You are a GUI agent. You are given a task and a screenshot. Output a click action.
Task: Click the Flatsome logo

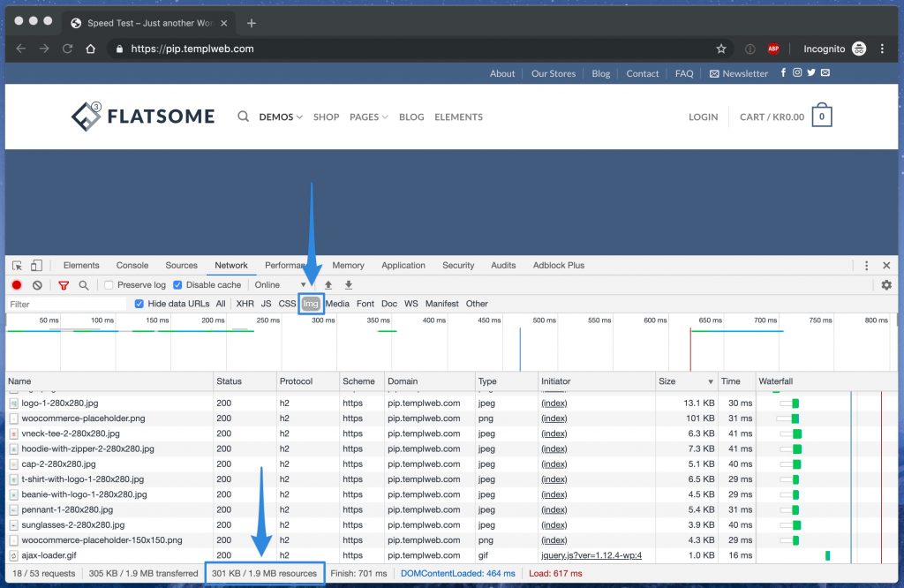click(143, 117)
